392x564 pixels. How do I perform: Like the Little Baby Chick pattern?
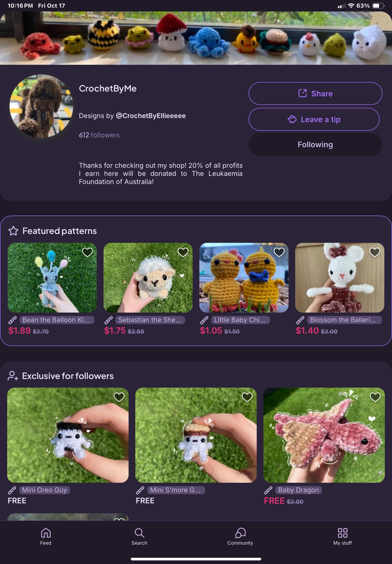point(279,252)
